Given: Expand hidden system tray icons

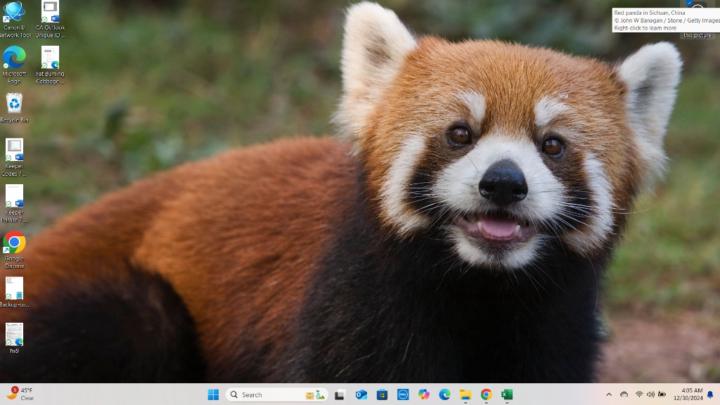Looking at the screenshot, I should [608, 394].
